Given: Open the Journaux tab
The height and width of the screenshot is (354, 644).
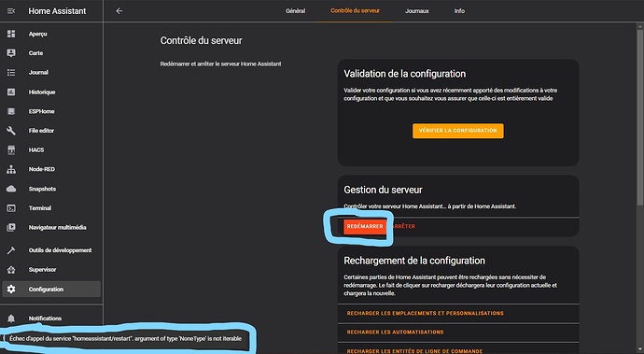Looking at the screenshot, I should point(417,11).
